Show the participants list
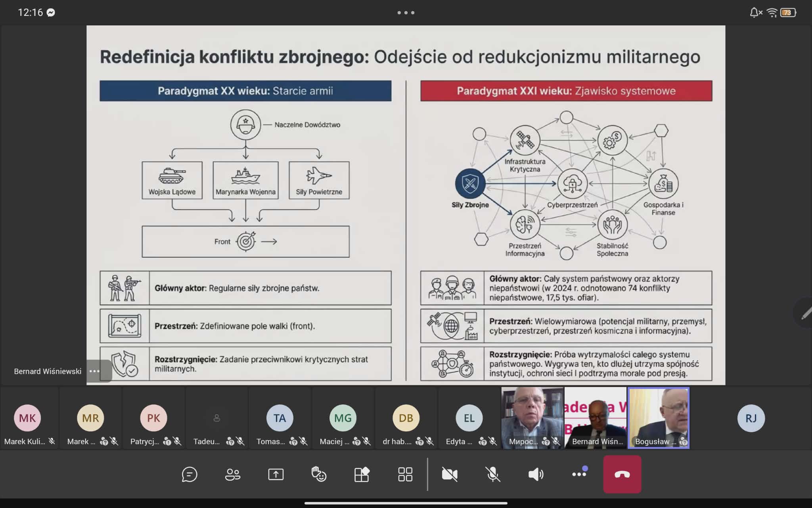 click(x=232, y=474)
